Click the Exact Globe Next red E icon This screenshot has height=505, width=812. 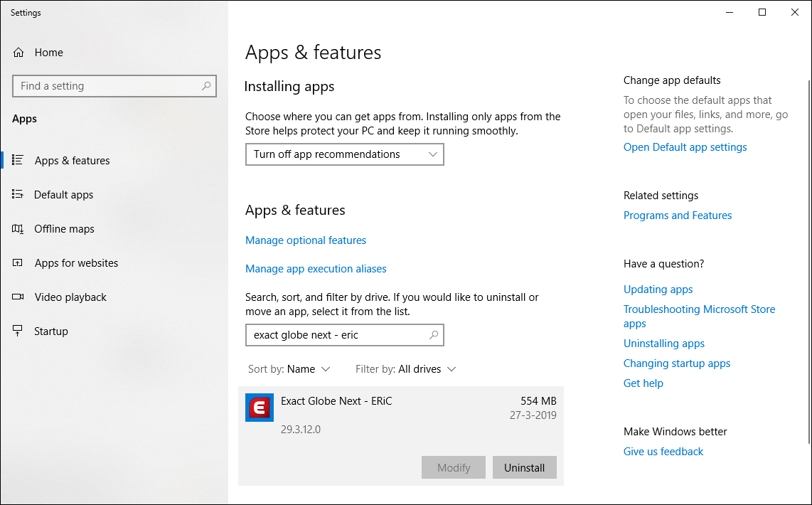click(x=260, y=408)
